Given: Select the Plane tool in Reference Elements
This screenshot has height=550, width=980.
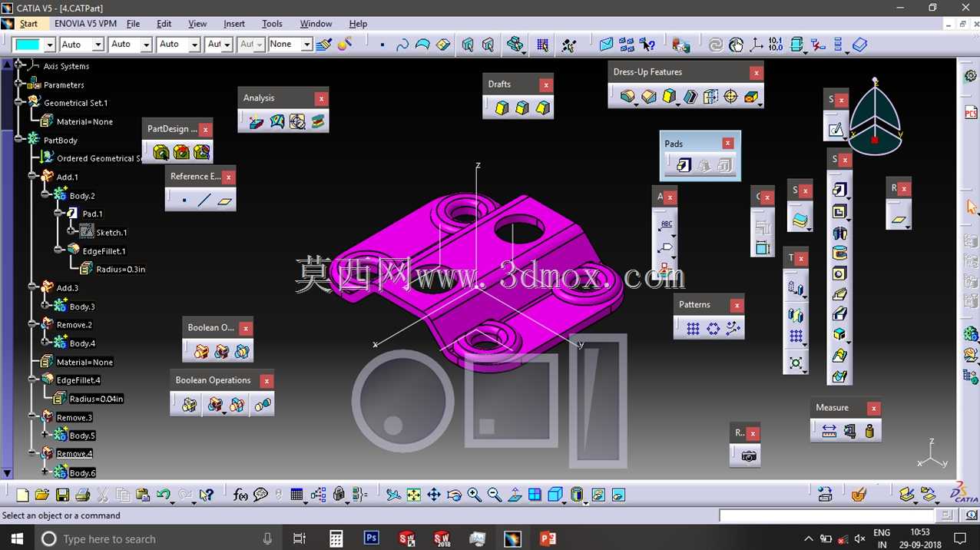Looking at the screenshot, I should (224, 200).
